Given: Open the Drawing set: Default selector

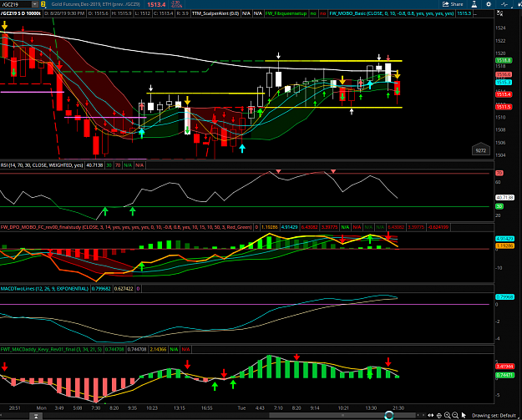Looking at the screenshot, I should pyautogui.click(x=494, y=415).
